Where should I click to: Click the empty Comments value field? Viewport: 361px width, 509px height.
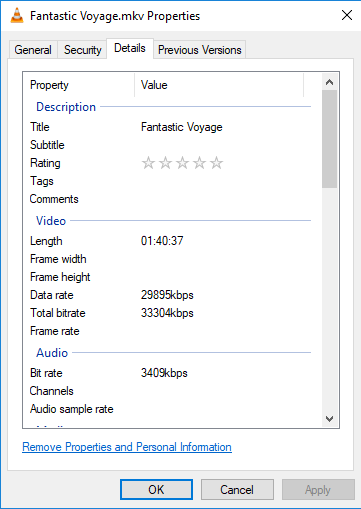[223, 199]
